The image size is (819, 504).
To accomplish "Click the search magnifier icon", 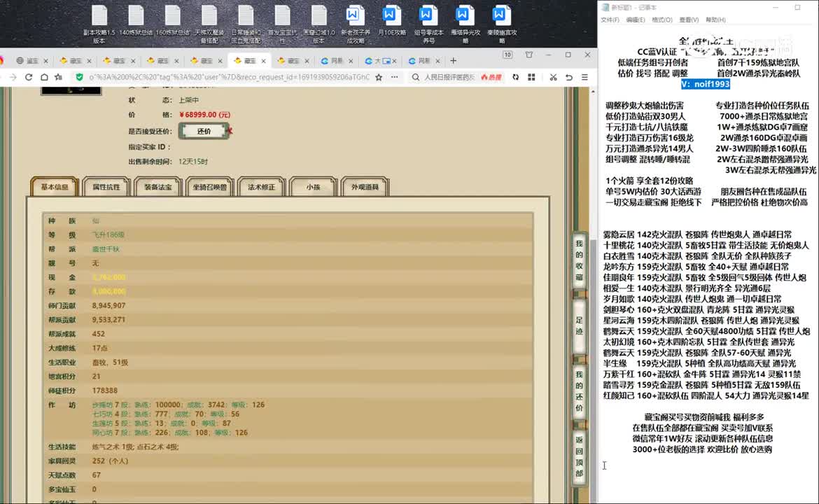I will (415, 77).
